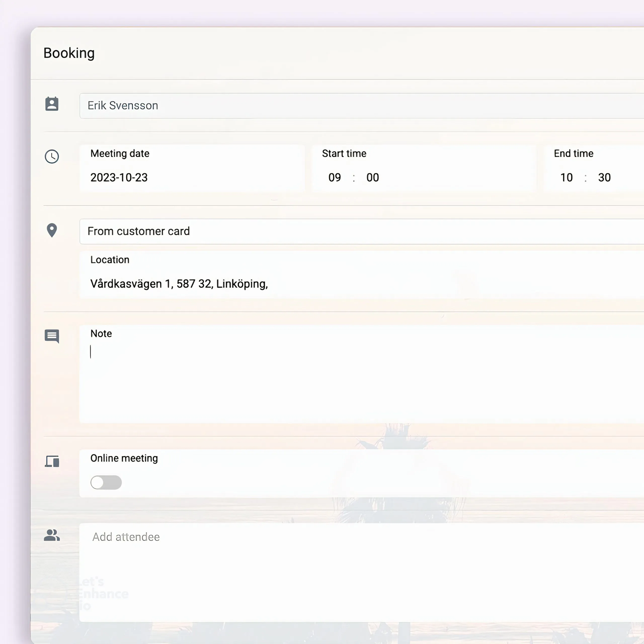
Task: Set the End time hour 10
Action: [566, 177]
